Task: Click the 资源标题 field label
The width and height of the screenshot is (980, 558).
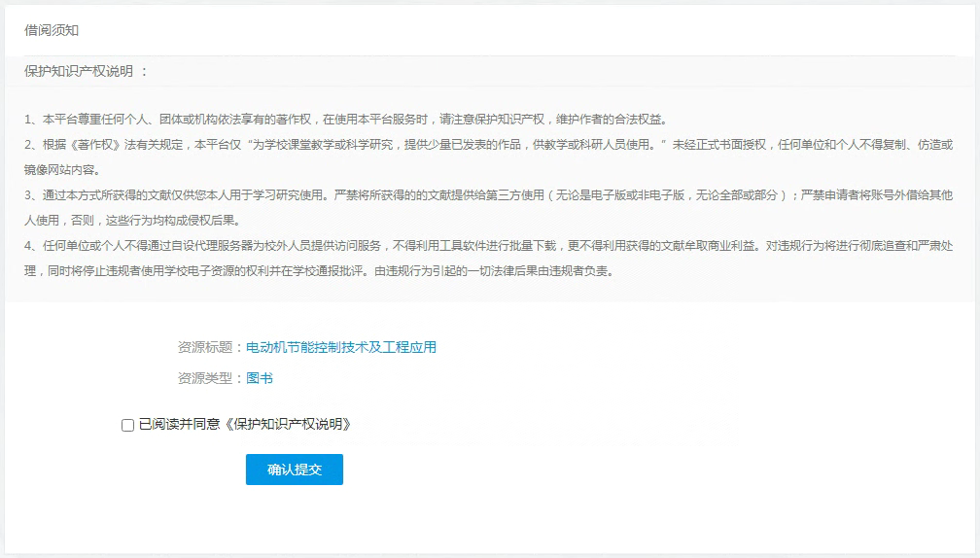Action: 205,347
